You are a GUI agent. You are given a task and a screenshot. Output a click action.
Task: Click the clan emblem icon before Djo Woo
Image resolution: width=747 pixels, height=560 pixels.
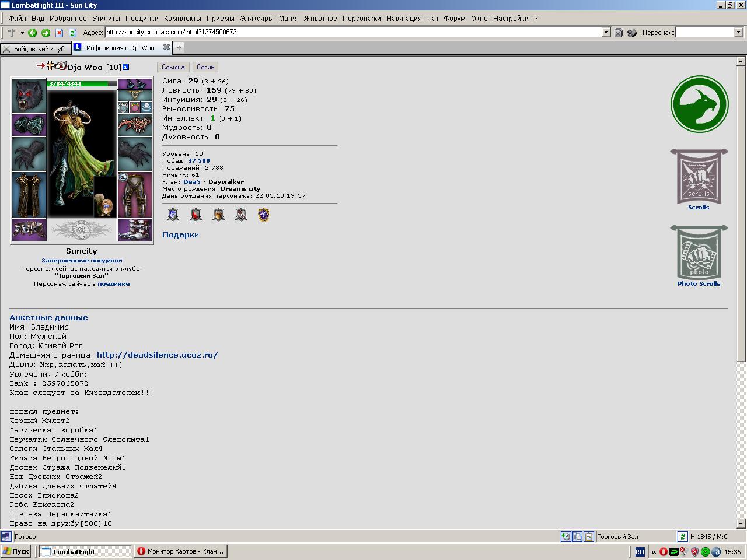coord(61,66)
